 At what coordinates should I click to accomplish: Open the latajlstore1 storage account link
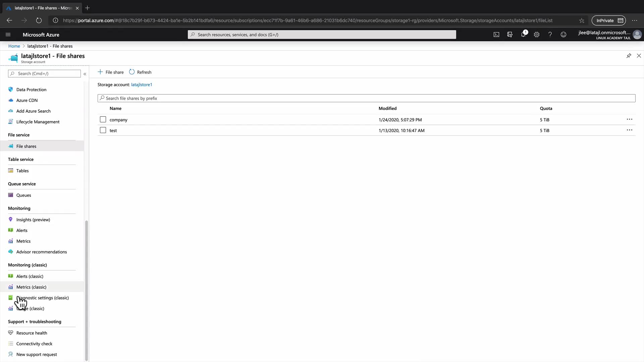(141, 84)
